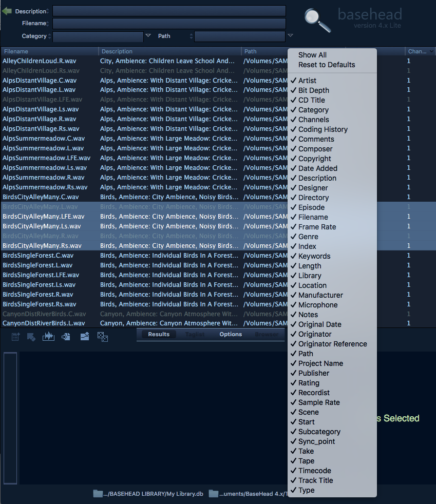Click the waveform icon in lower toolbar
Screen dimensions: 436x504
[x=48, y=337]
